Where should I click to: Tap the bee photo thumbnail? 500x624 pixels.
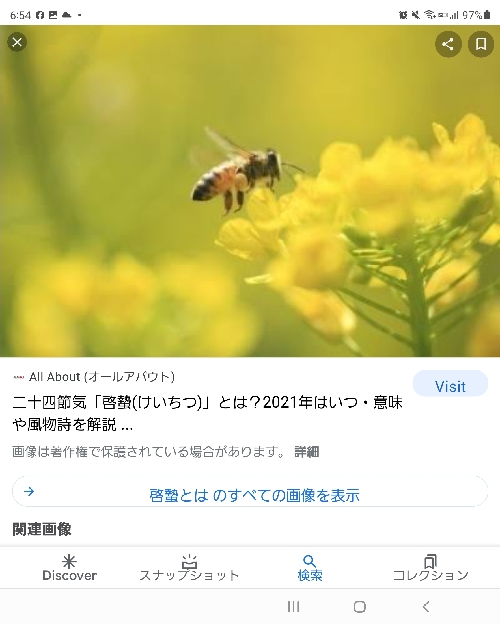point(250,191)
